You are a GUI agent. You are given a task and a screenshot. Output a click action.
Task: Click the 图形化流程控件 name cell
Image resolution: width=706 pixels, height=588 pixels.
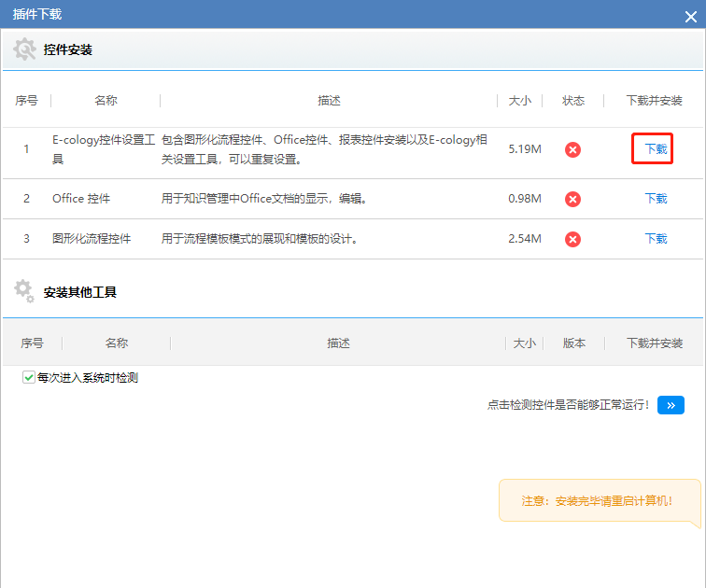(x=92, y=238)
